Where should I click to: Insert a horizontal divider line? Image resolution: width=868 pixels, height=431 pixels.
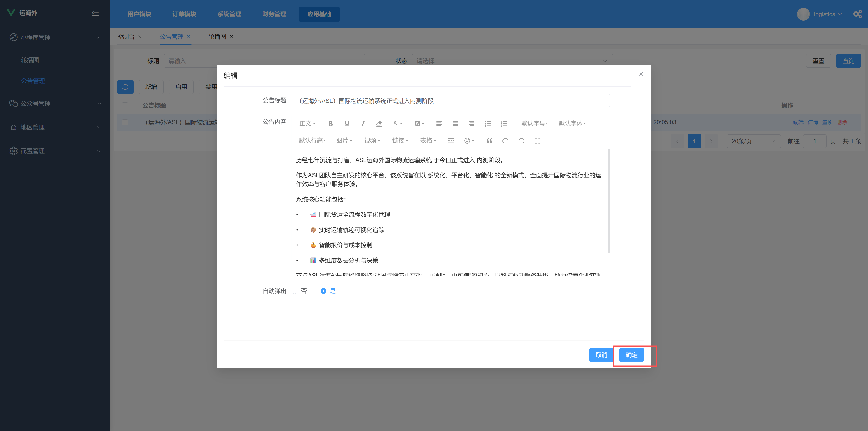[x=451, y=141]
